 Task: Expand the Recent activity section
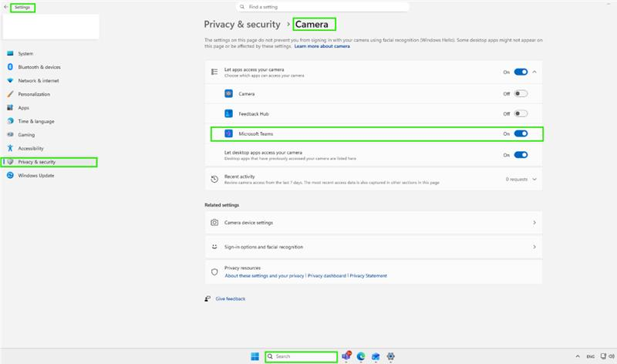534,179
